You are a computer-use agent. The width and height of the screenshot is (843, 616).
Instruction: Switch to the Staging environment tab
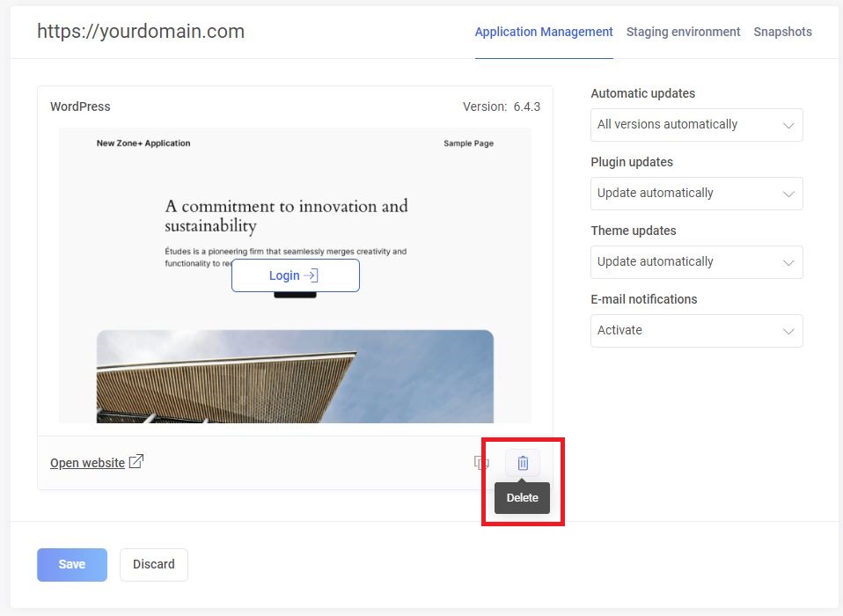coord(683,32)
